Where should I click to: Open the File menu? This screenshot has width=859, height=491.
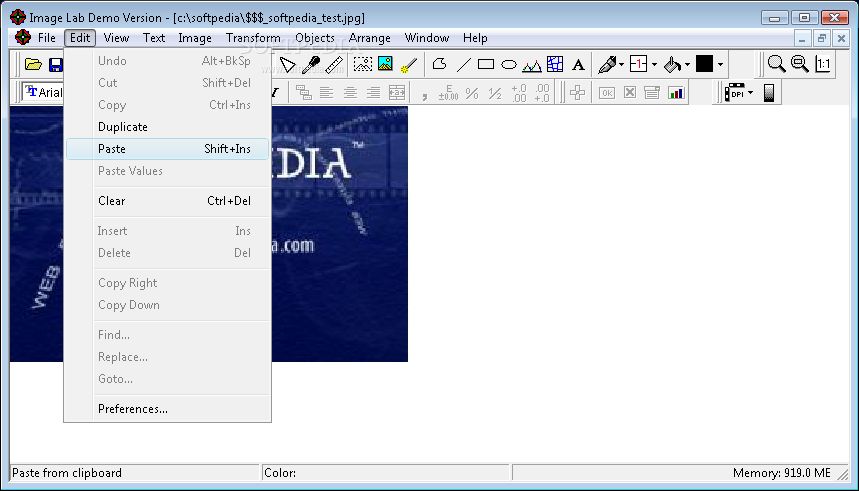47,38
